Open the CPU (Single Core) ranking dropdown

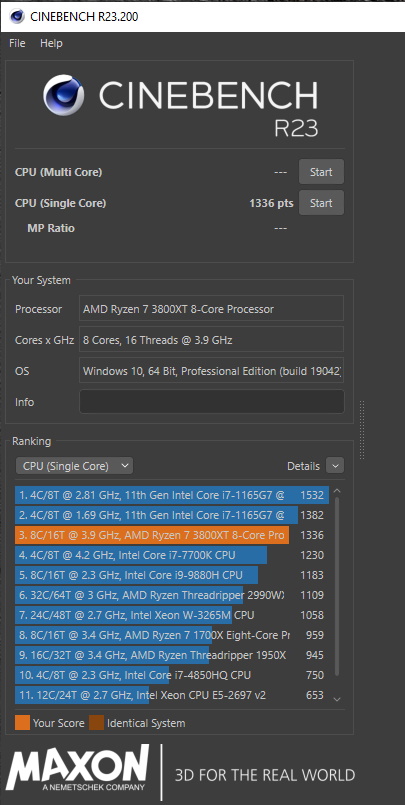[x=74, y=466]
